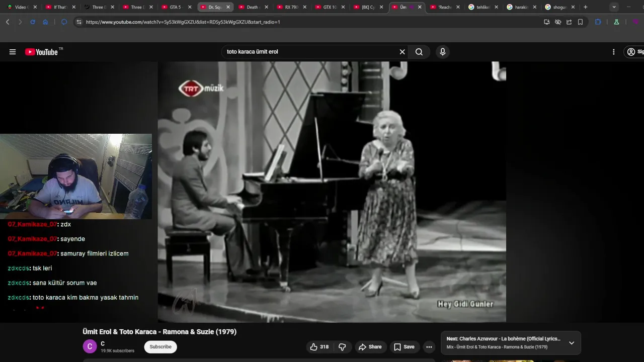Switch to the [8K] Cy tab
The image size is (644, 362).
(x=369, y=7)
